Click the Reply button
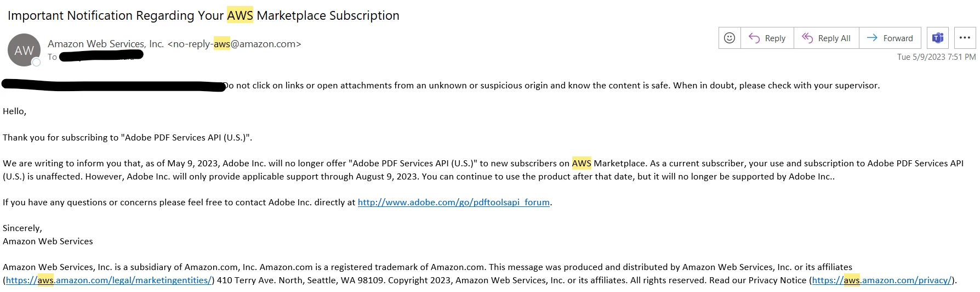This screenshot has width=980, height=292. pyautogui.click(x=767, y=38)
